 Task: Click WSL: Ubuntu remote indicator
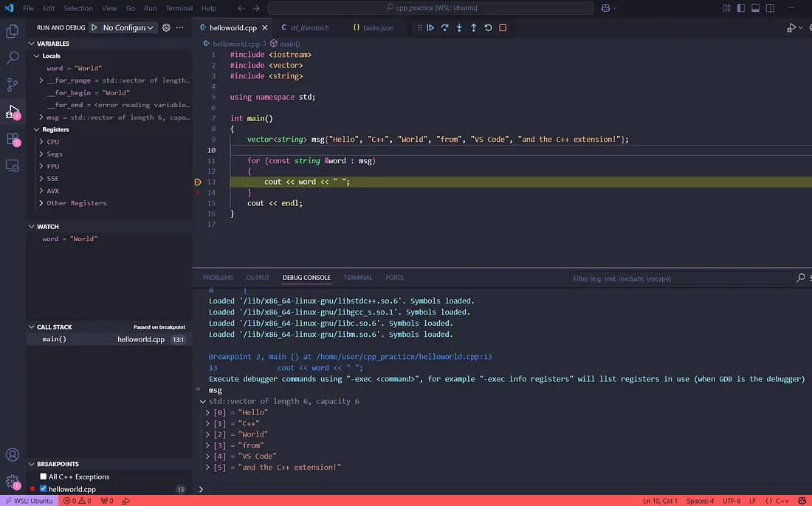pos(29,501)
